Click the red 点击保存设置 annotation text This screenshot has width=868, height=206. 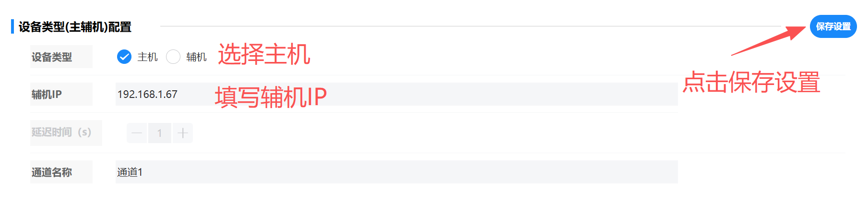coord(751,82)
